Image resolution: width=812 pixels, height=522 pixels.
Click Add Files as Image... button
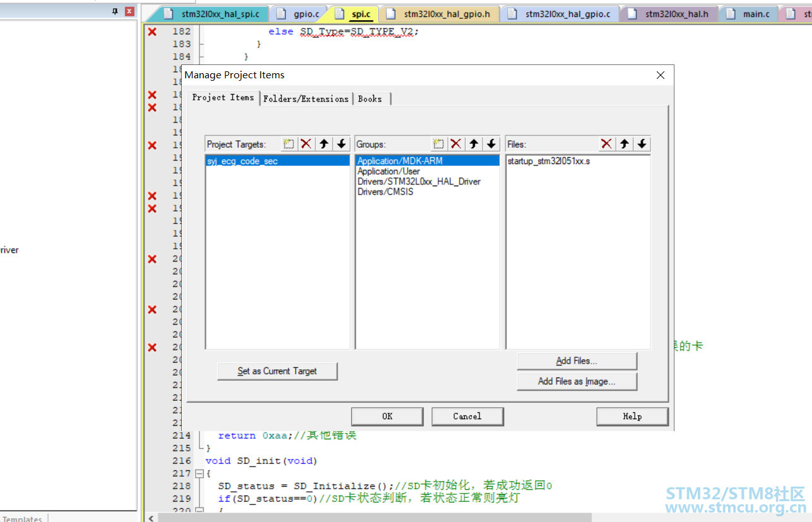click(577, 381)
